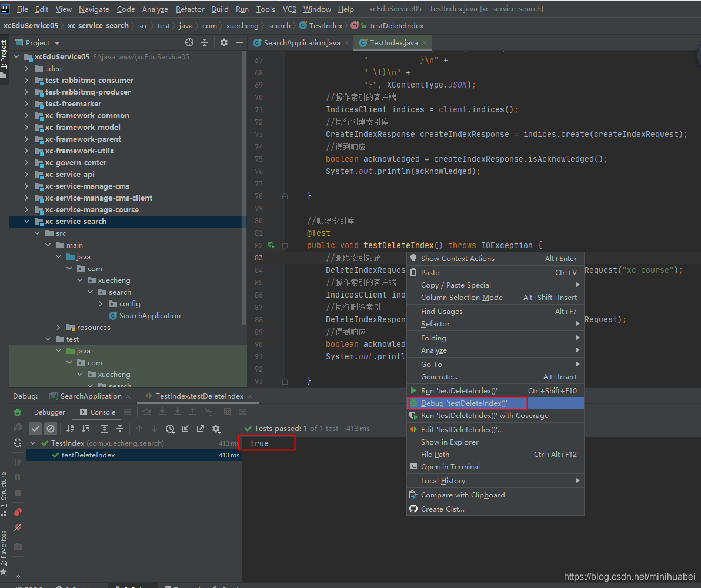Select the Debugger tab

coord(49,412)
